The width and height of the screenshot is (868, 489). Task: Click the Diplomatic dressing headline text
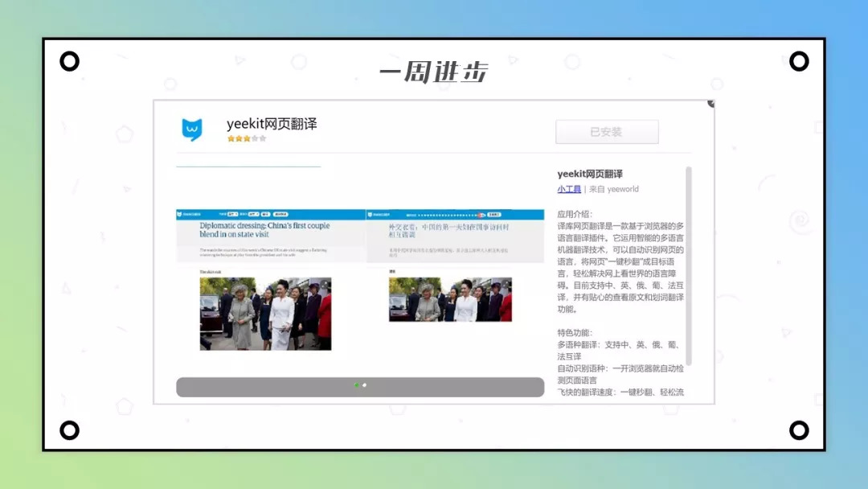point(264,230)
